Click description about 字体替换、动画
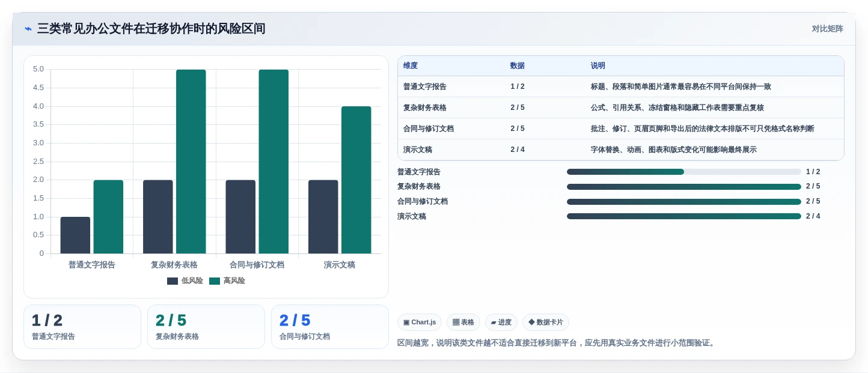This screenshot has width=868, height=373. pyautogui.click(x=674, y=150)
